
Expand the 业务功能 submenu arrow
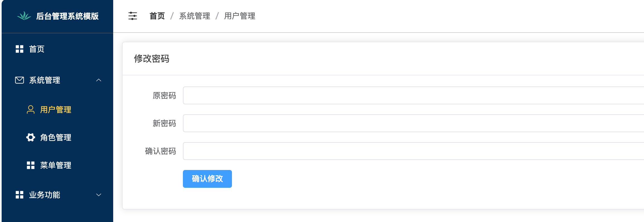point(98,195)
